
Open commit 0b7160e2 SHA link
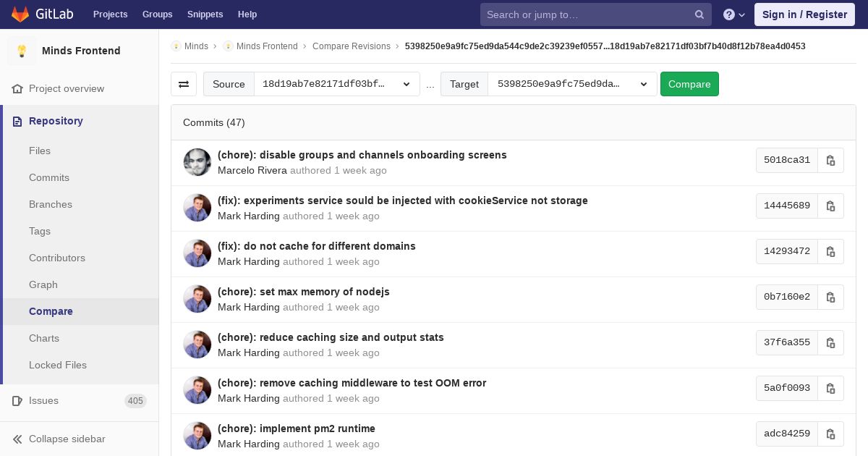pos(787,297)
